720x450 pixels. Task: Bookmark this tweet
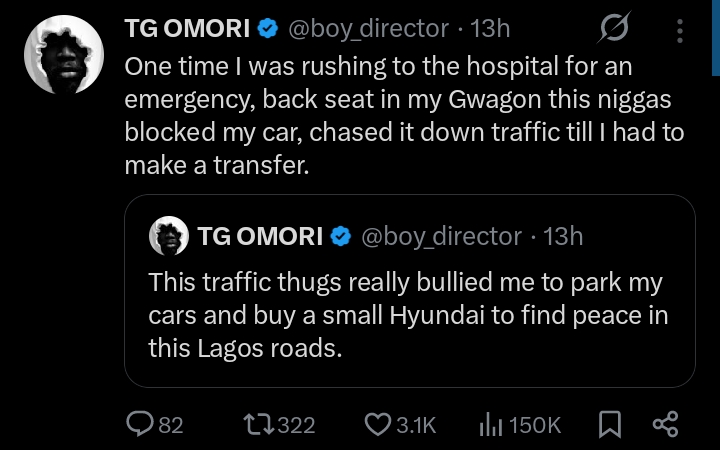coord(609,425)
